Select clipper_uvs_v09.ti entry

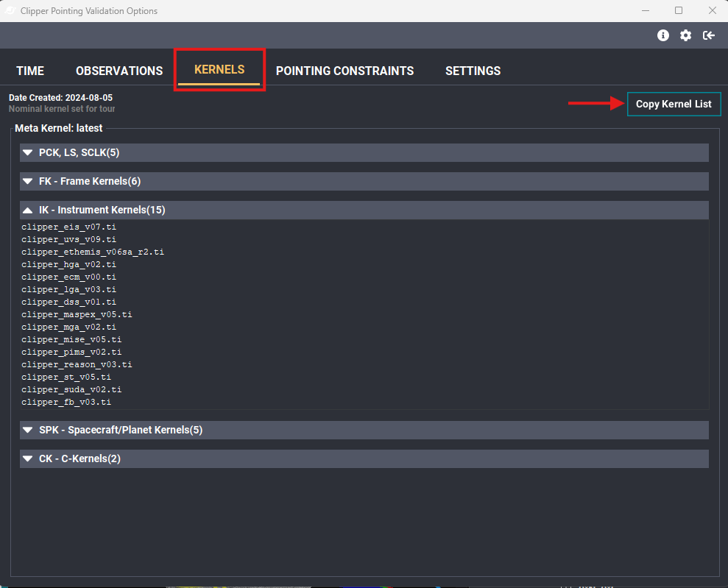tap(68, 239)
